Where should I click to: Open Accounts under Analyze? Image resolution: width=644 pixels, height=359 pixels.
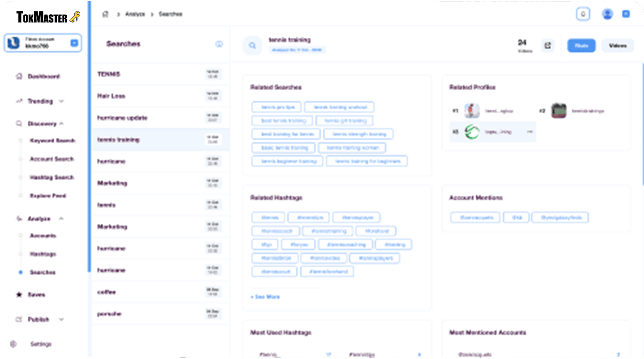tap(43, 236)
